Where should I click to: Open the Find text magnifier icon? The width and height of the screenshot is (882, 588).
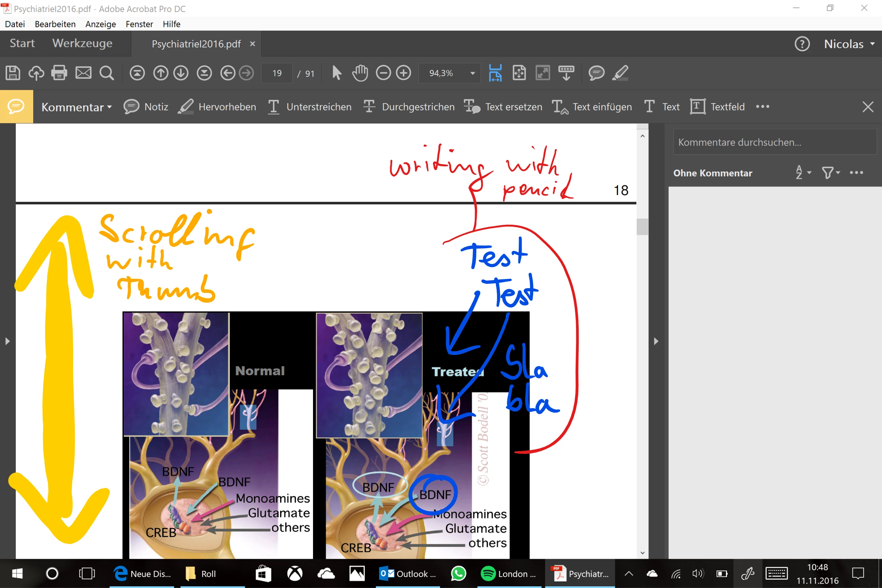click(106, 73)
